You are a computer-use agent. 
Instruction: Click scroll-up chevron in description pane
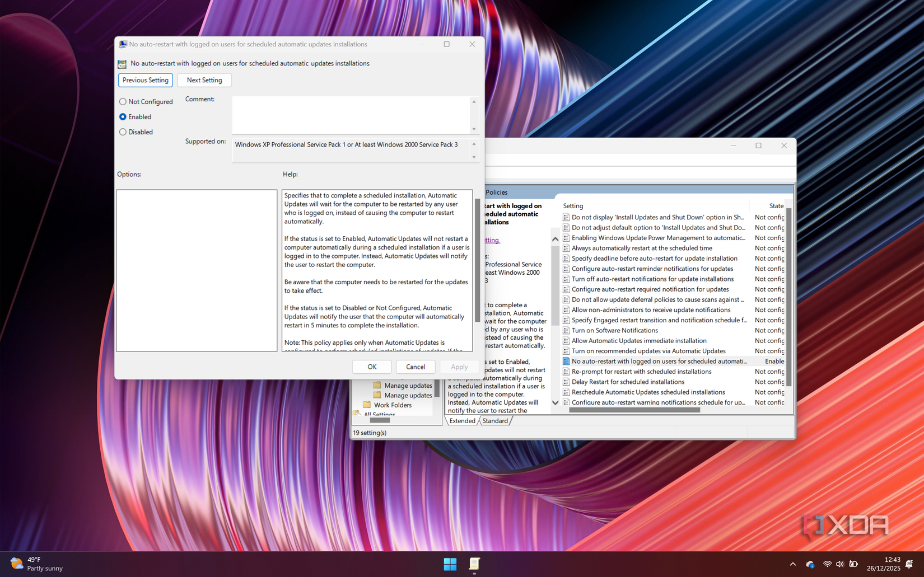(555, 239)
